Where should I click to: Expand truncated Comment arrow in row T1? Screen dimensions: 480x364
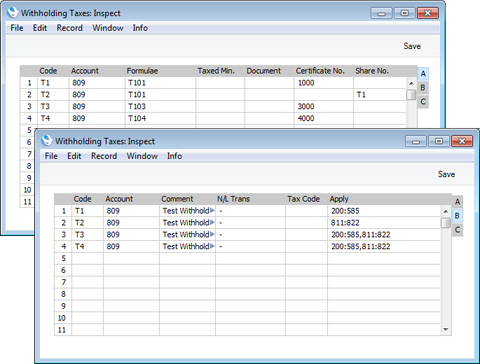click(212, 211)
